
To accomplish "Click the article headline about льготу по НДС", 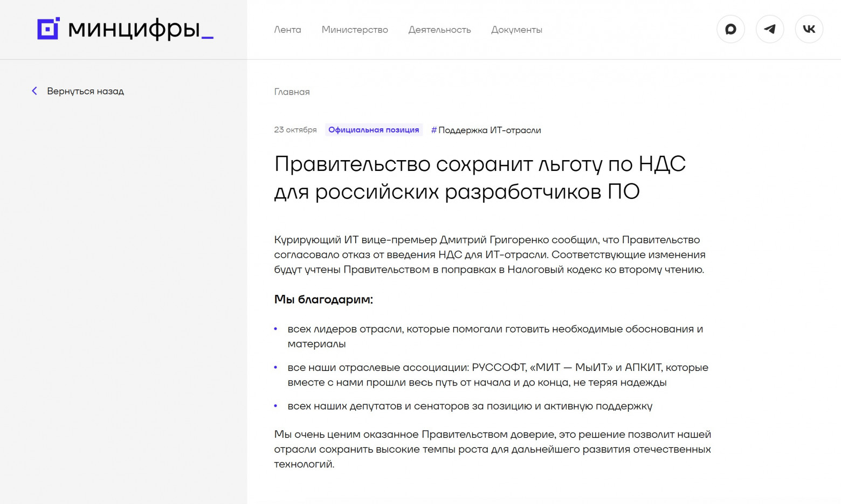I will click(x=480, y=177).
